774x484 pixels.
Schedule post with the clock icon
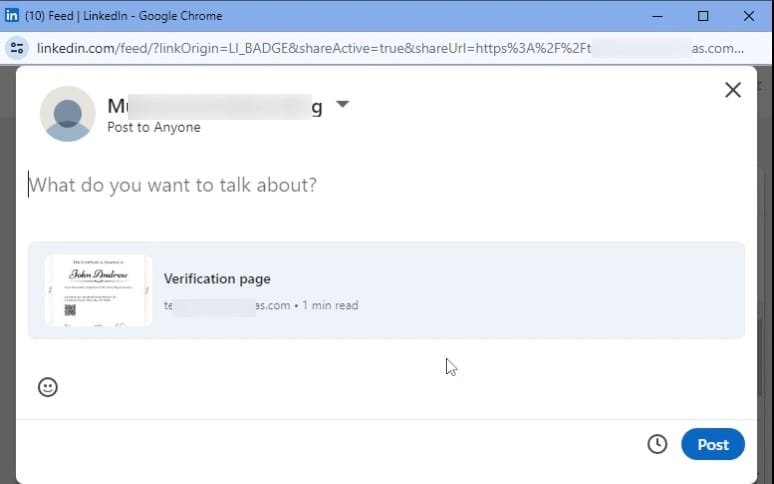(x=657, y=444)
